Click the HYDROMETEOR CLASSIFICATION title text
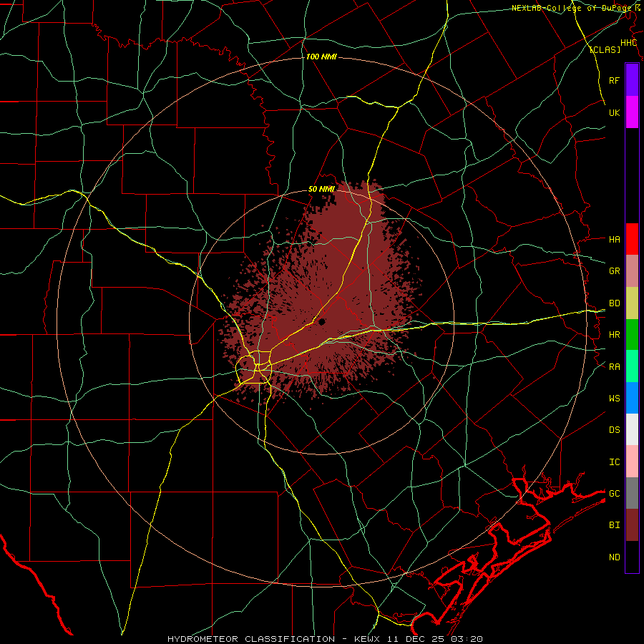Screen dimensions: 644x644 [x=251, y=639]
